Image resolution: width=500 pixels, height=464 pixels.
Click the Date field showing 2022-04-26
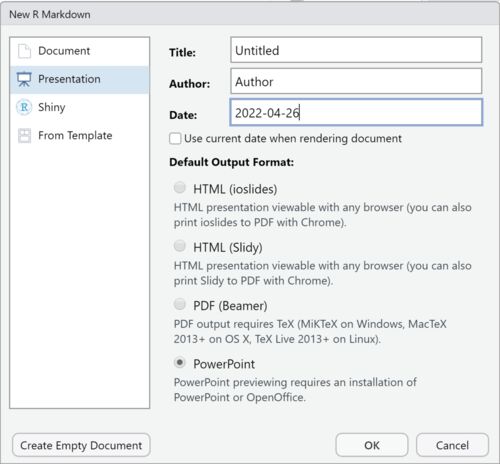356,112
